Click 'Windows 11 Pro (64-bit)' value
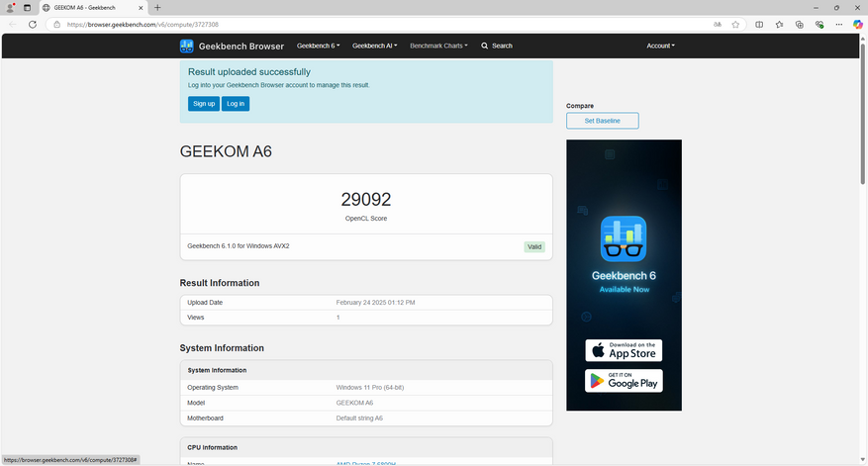This screenshot has width=868, height=466. 370,388
